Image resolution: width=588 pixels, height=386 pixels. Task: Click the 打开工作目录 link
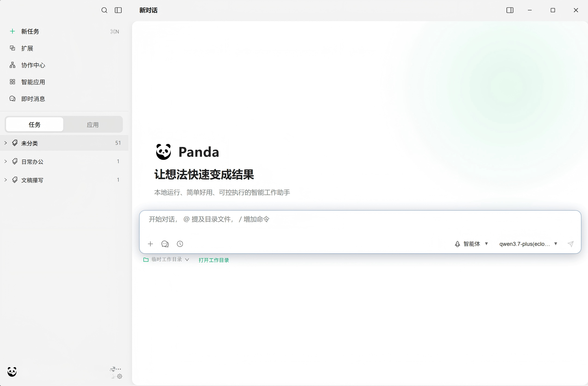pos(214,260)
